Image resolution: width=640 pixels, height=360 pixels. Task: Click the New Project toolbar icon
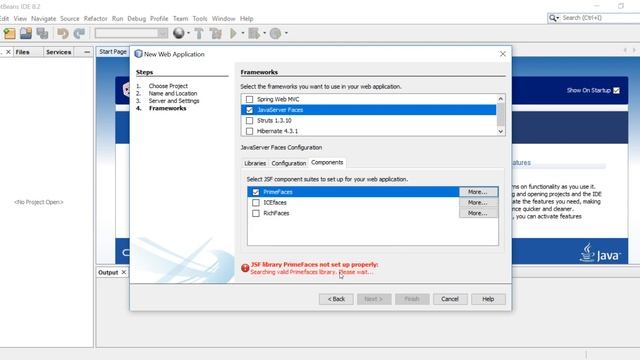click(9, 33)
